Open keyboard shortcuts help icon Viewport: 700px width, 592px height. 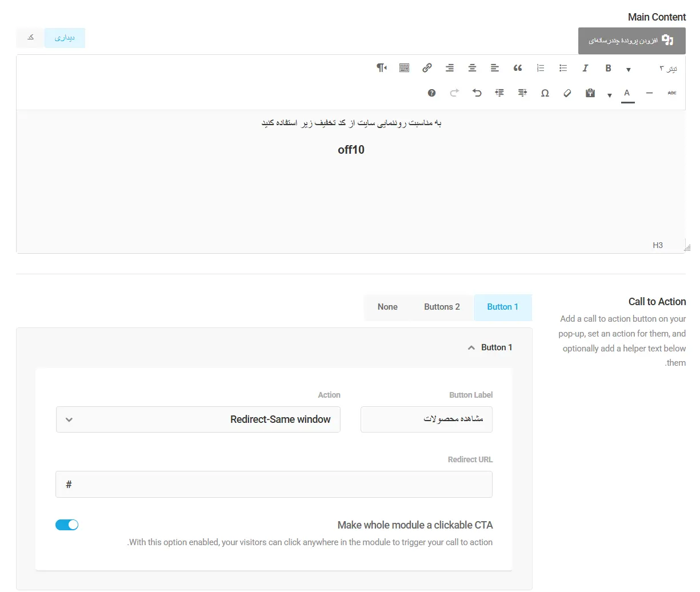(x=432, y=93)
